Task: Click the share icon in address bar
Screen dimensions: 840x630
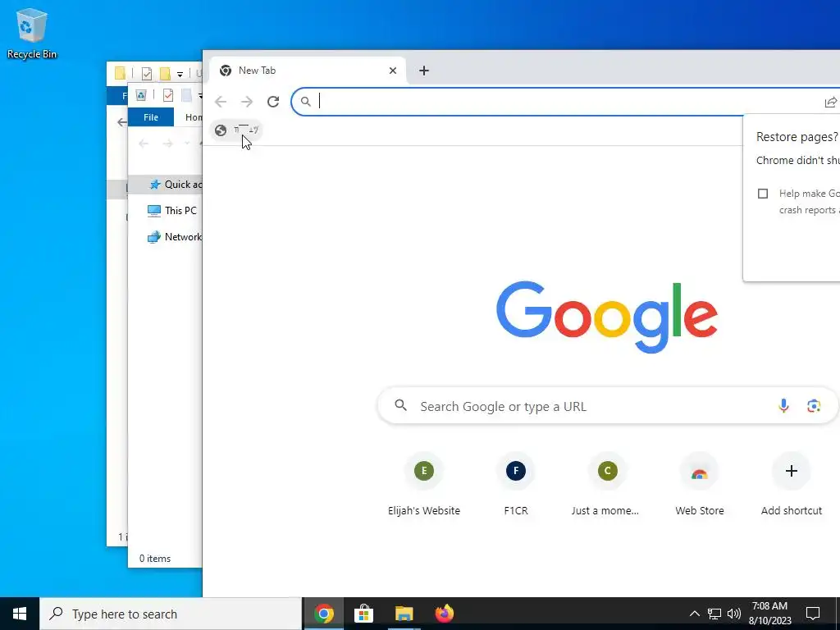Action: point(830,102)
